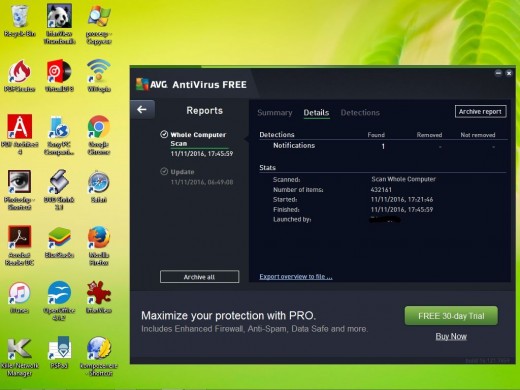Image resolution: width=520 pixels, height=390 pixels.
Task: Go back using the Reports arrow button
Action: click(x=142, y=109)
